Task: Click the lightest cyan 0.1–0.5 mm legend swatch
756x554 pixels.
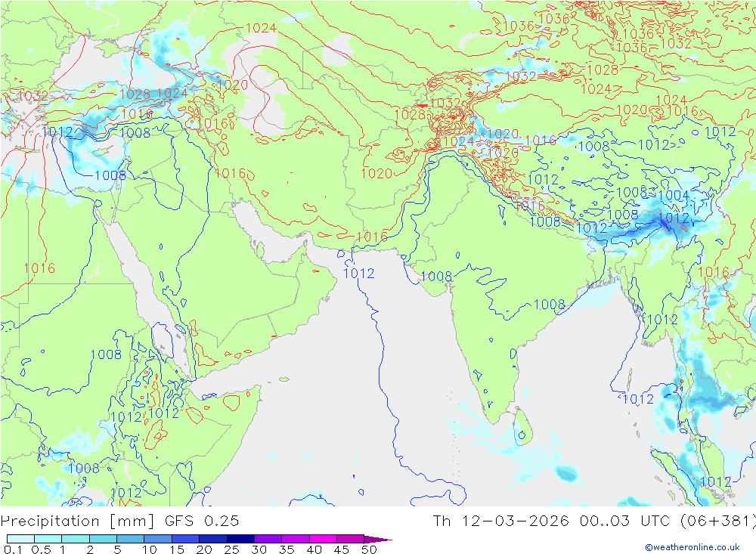Action: (20, 539)
